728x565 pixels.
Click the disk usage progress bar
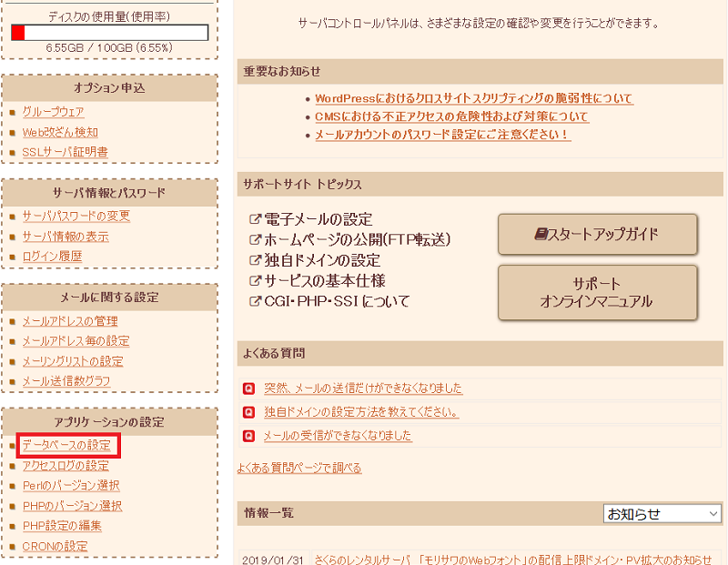click(109, 30)
